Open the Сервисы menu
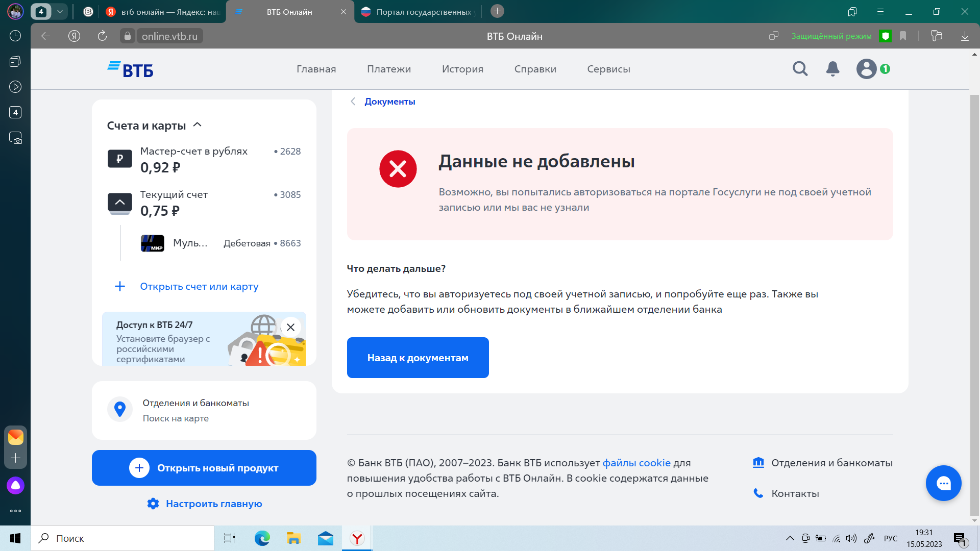 click(x=608, y=69)
